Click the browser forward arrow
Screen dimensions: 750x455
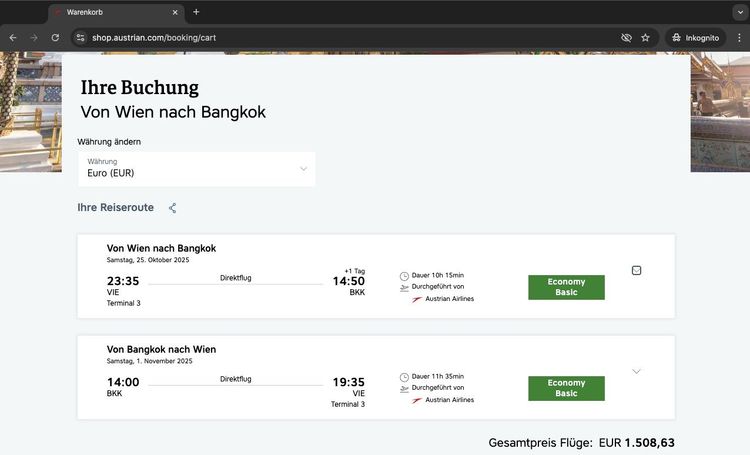click(34, 37)
